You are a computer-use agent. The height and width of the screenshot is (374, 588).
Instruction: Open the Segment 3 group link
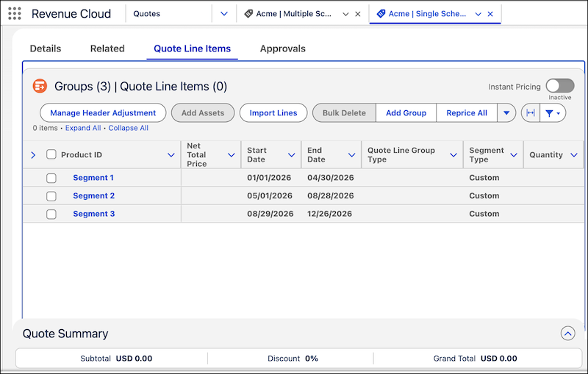(x=94, y=214)
